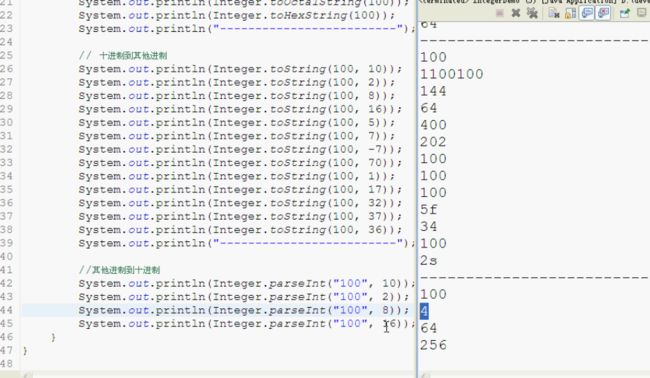Click line number 40 in the gutter
Screen dimensions: 650x378
(7, 257)
